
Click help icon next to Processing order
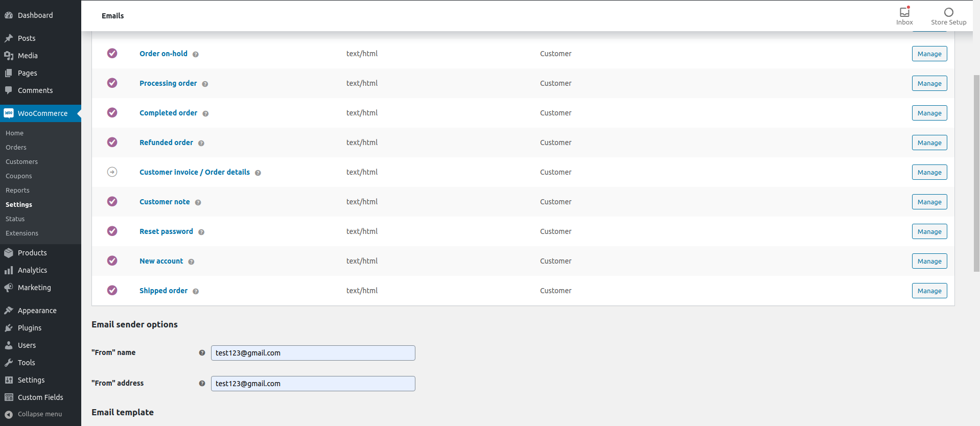click(205, 84)
